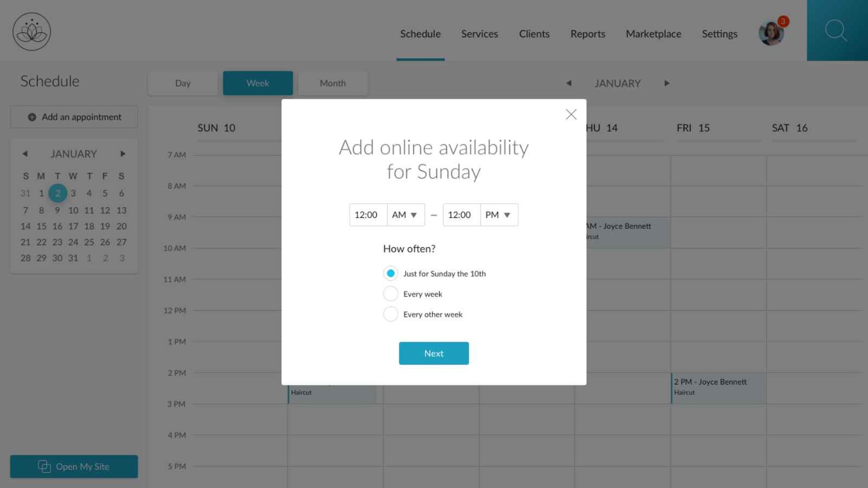Switch to Day view
The height and width of the screenshot is (488, 868).
(183, 83)
